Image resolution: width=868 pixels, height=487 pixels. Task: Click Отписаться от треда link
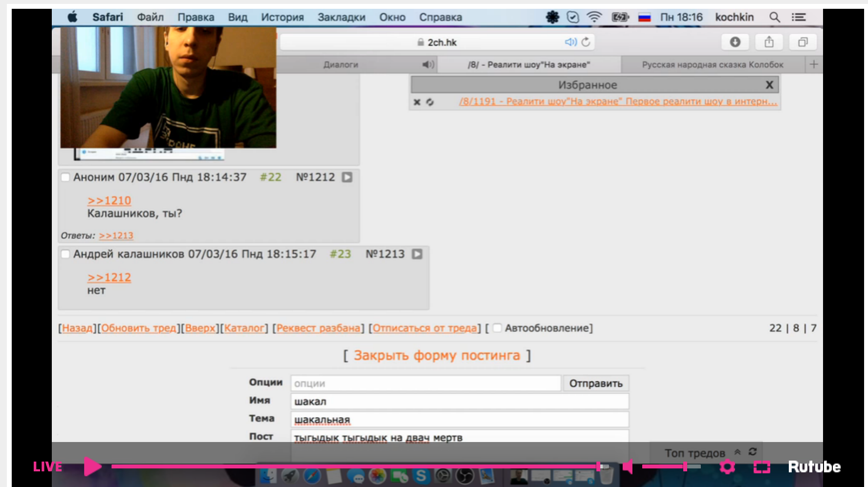click(425, 328)
